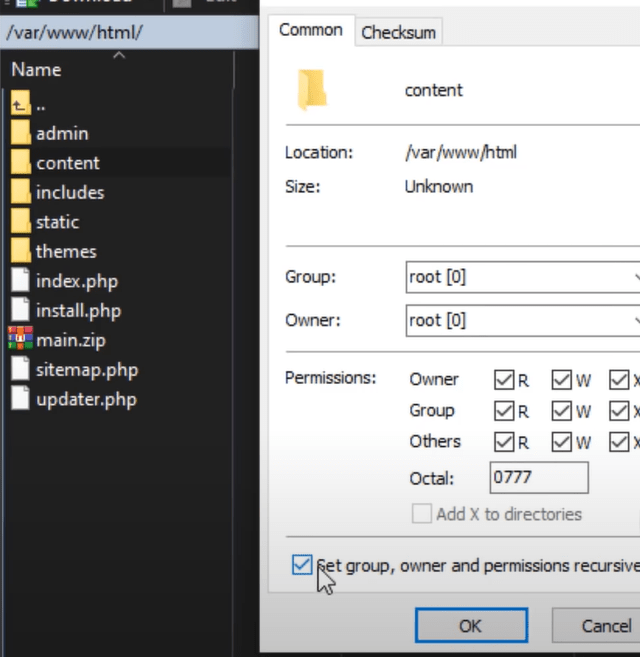Click the static folder icon

tap(21, 221)
